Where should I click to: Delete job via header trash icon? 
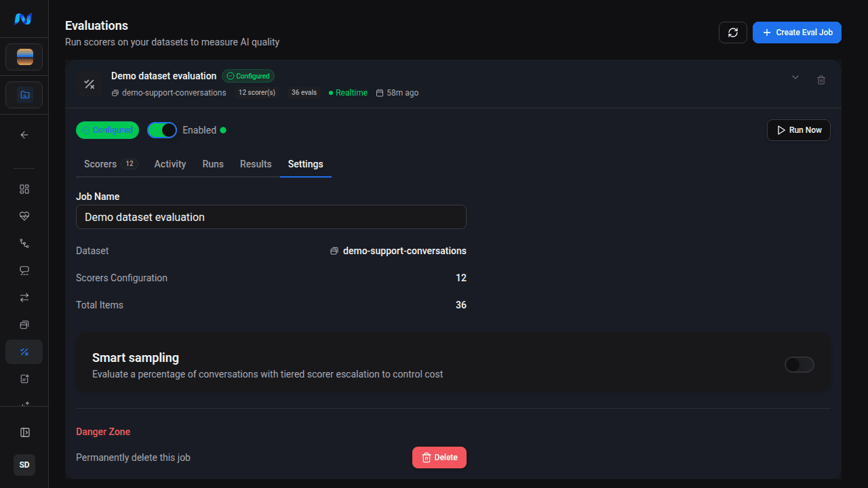pos(821,80)
